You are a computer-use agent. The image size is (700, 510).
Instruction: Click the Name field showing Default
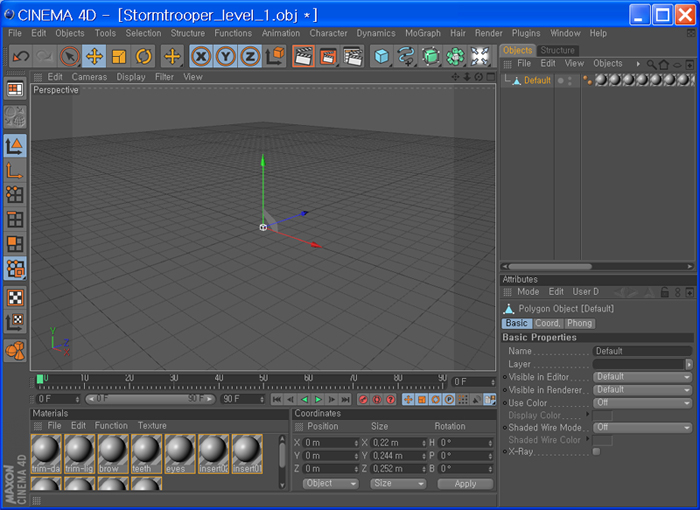[642, 351]
